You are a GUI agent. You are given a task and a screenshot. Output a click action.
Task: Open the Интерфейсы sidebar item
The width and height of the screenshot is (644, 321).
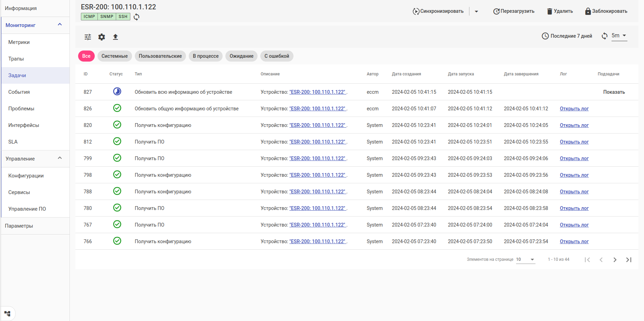(x=24, y=125)
